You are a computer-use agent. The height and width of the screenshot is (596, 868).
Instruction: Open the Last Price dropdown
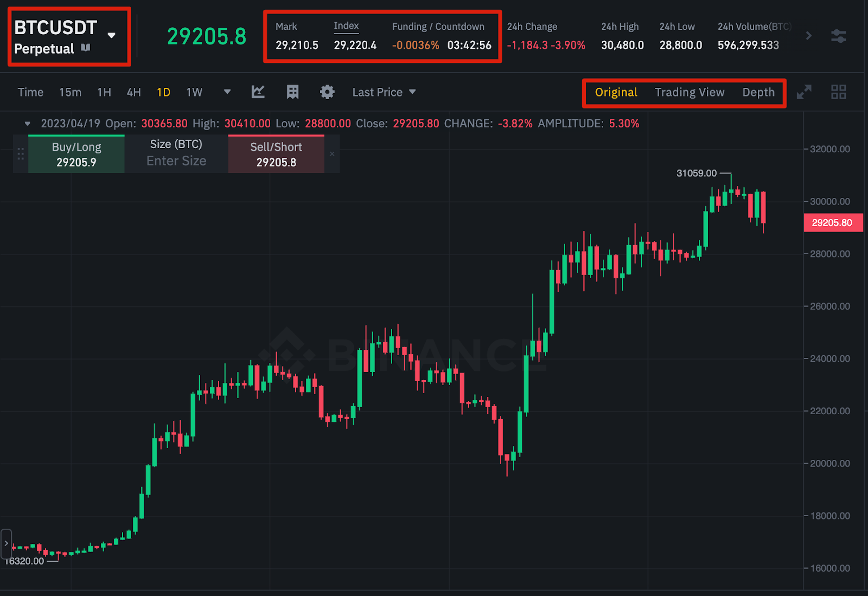[384, 92]
